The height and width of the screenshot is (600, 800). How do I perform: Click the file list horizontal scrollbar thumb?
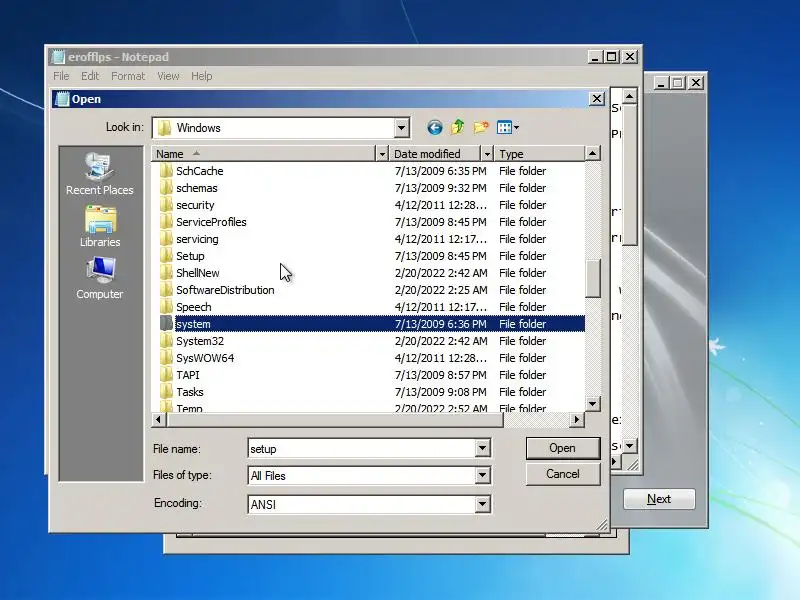(334, 419)
